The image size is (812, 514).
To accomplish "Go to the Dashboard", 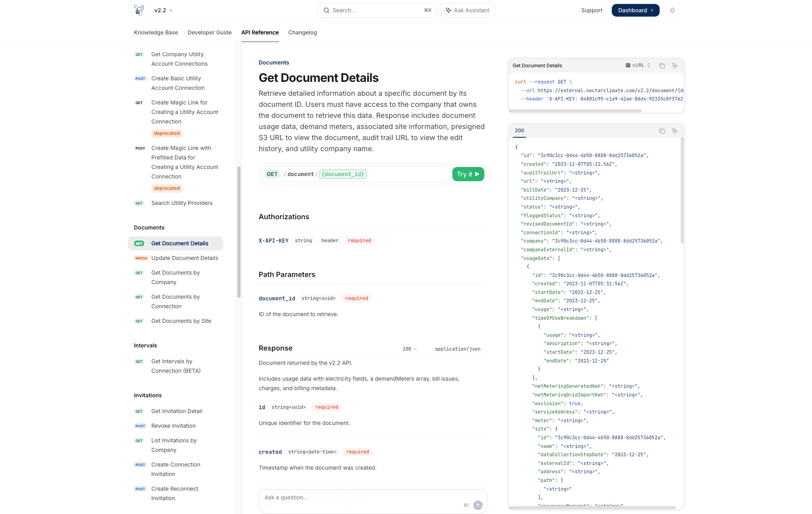I will point(636,10).
